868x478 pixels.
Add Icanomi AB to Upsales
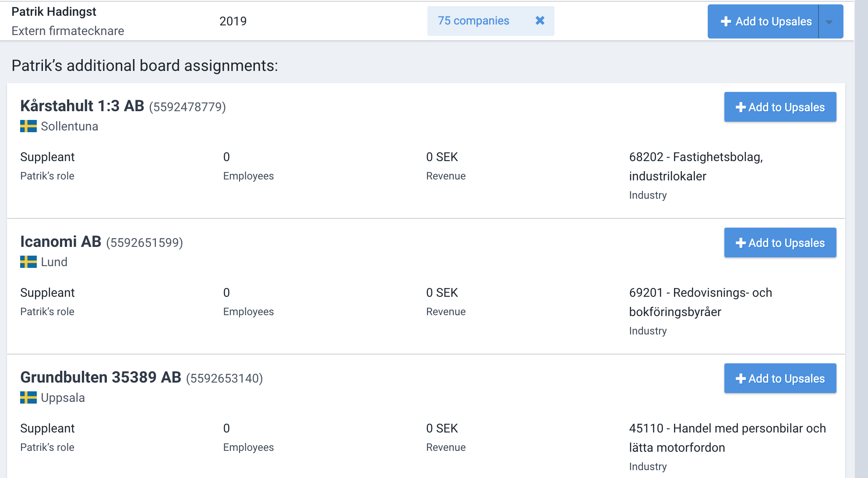[x=780, y=243]
